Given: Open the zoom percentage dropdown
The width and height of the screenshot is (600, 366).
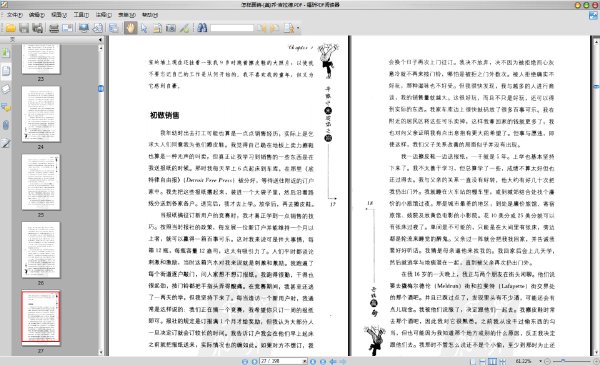Looking at the screenshot, I should pyautogui.click(x=540, y=361).
